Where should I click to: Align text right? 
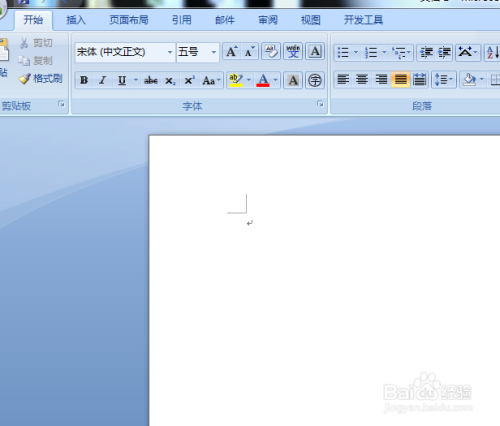coord(381,80)
